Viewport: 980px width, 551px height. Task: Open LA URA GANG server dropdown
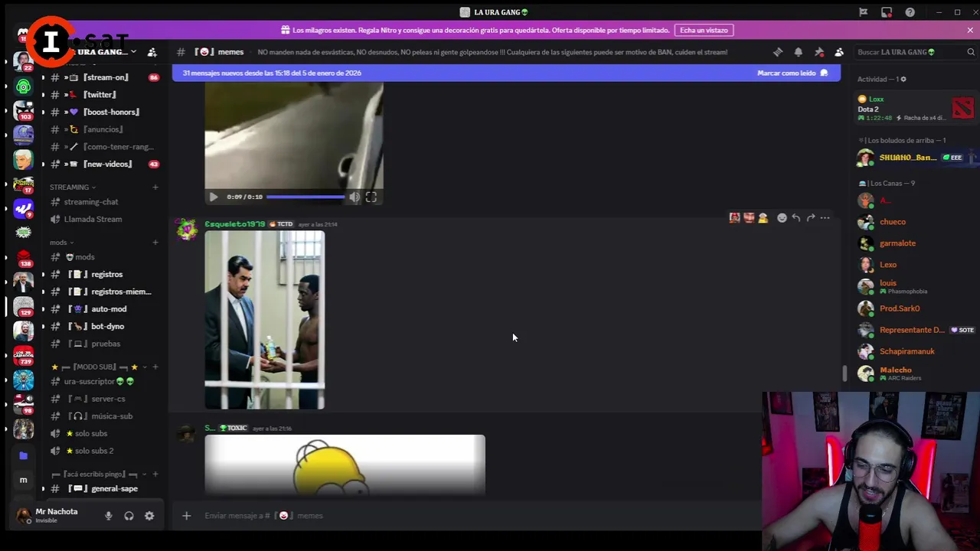[133, 52]
